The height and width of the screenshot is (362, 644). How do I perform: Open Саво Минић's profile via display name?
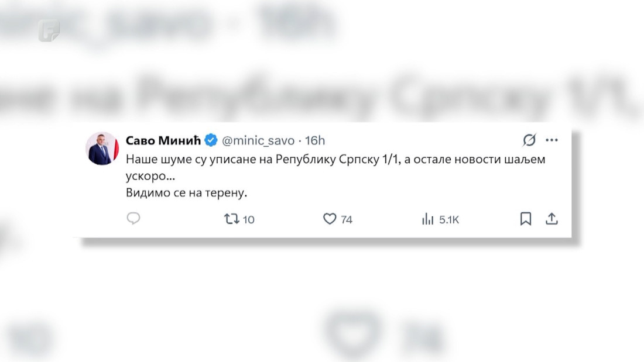pos(162,140)
